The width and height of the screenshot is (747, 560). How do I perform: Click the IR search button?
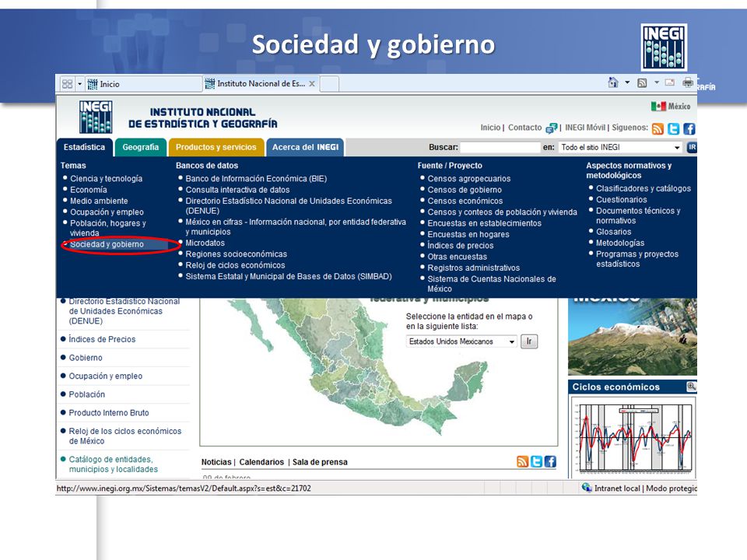click(692, 147)
